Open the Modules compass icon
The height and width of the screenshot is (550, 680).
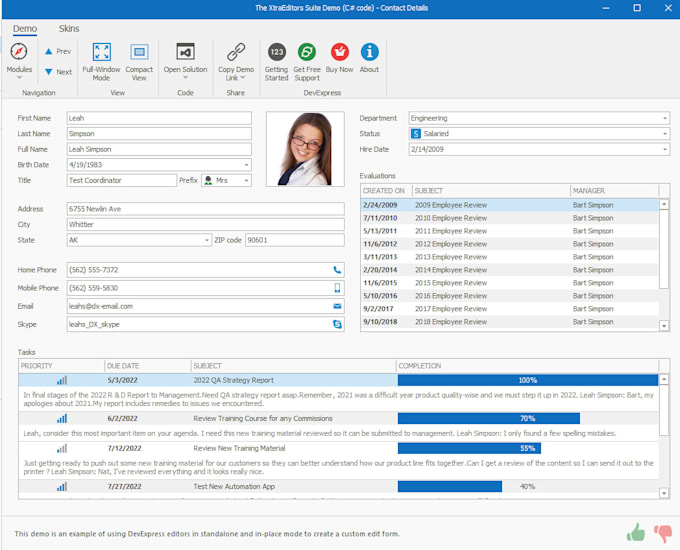[x=19, y=52]
